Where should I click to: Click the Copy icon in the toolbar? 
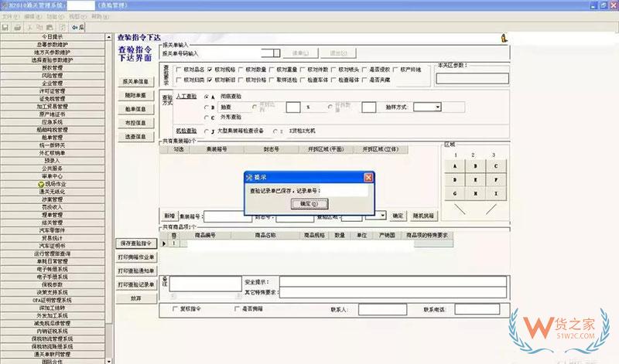click(x=39, y=27)
